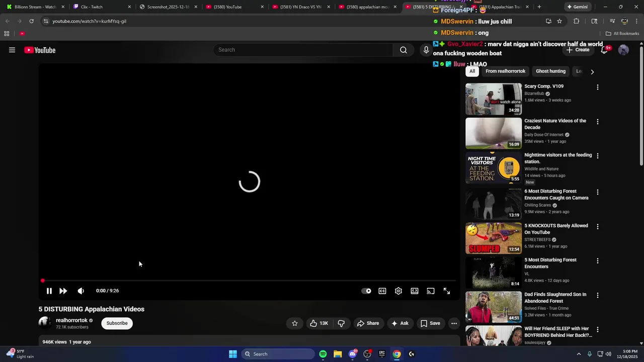Dislike this video
This screenshot has width=644, height=362.
341,323
